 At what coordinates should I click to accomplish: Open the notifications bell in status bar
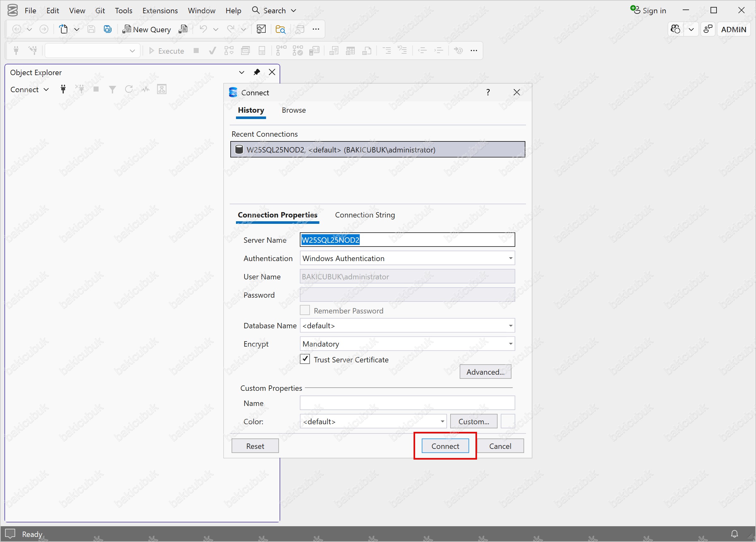point(734,534)
